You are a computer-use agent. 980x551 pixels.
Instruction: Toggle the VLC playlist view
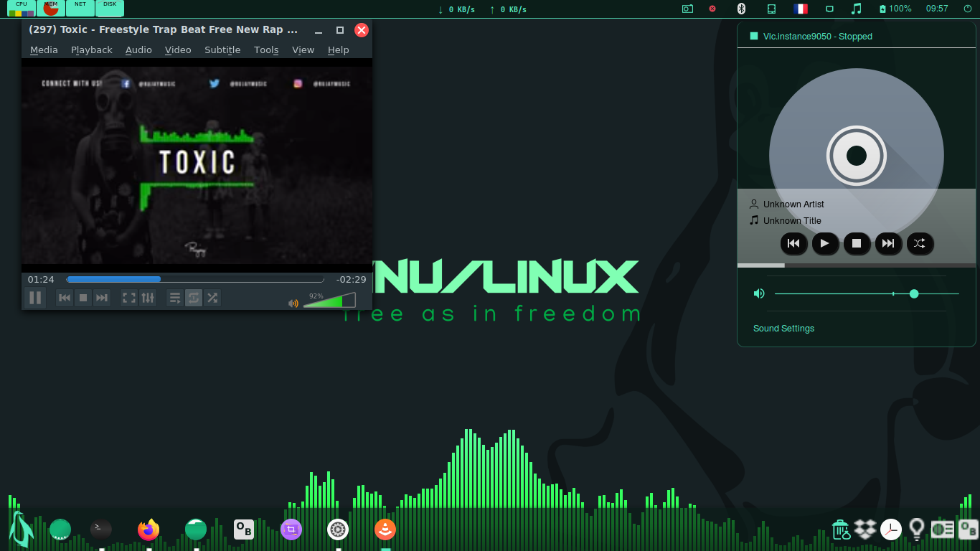click(x=175, y=298)
